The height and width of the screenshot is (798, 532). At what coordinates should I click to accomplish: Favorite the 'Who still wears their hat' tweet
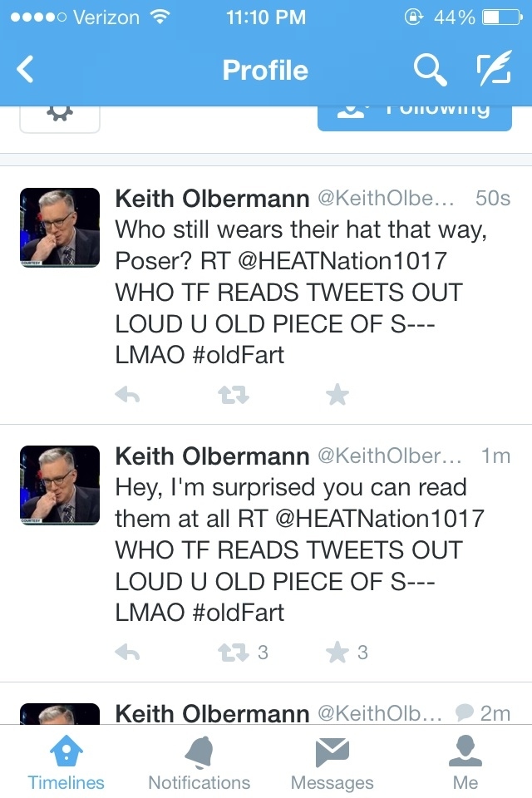click(337, 394)
